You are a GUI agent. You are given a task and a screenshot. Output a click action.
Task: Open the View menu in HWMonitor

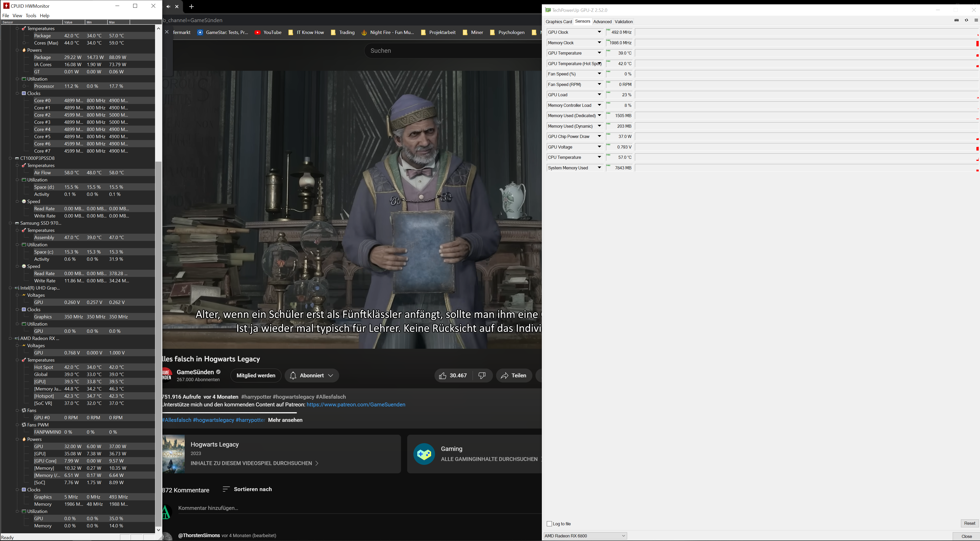click(18, 16)
